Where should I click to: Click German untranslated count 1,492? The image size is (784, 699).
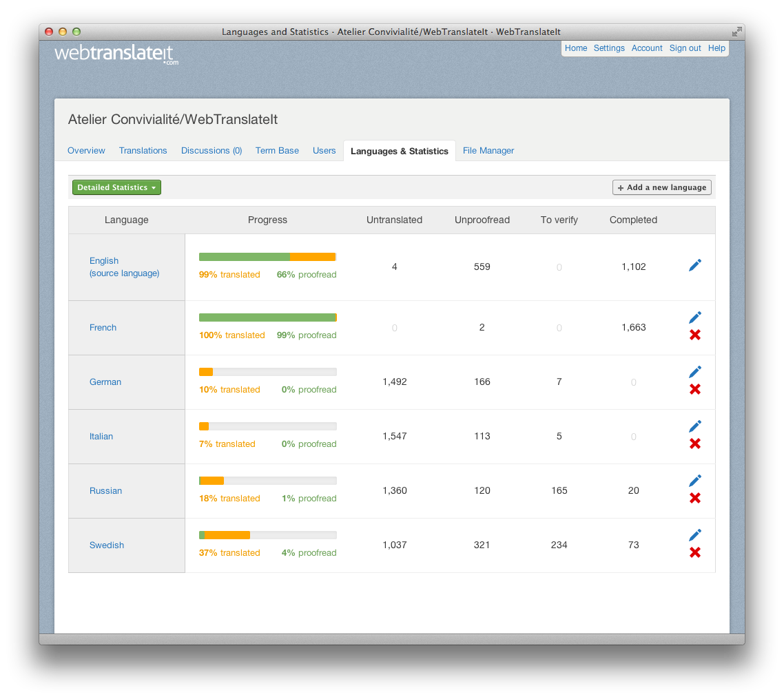[395, 382]
